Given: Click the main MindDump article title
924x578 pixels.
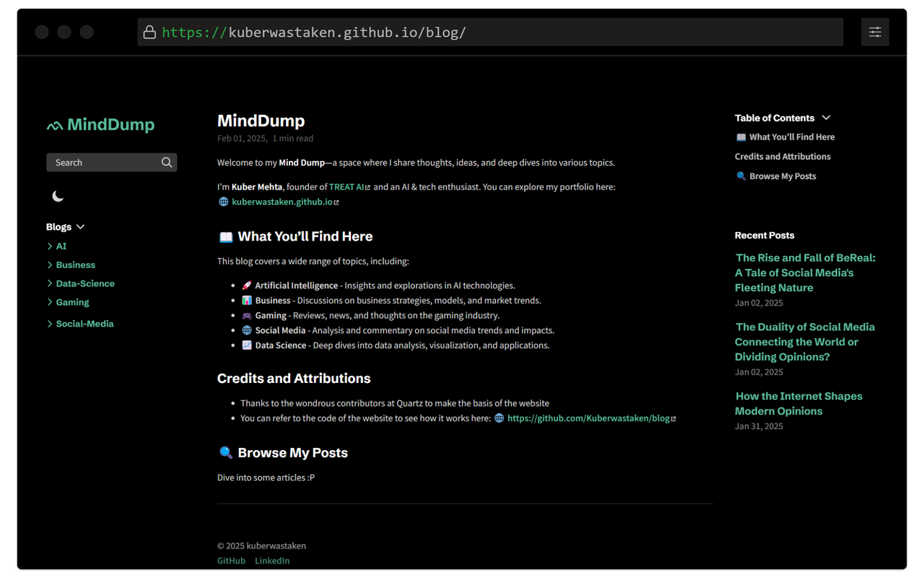Looking at the screenshot, I should coord(261,121).
